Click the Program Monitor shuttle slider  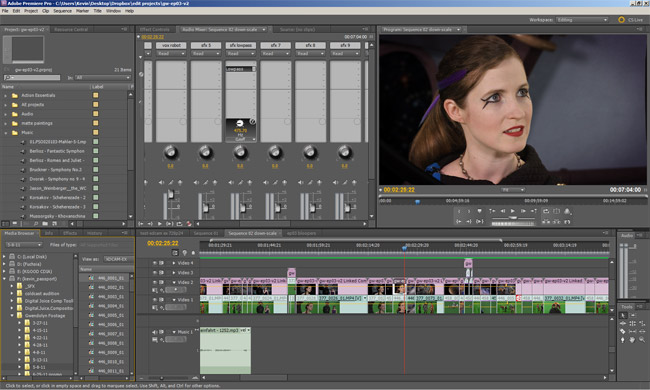tap(513, 217)
